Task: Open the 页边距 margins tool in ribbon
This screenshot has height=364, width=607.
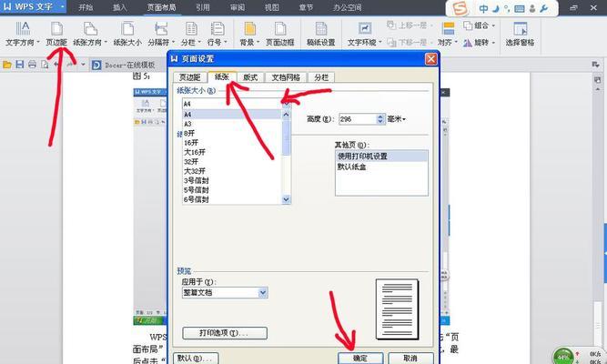Action: [56, 34]
